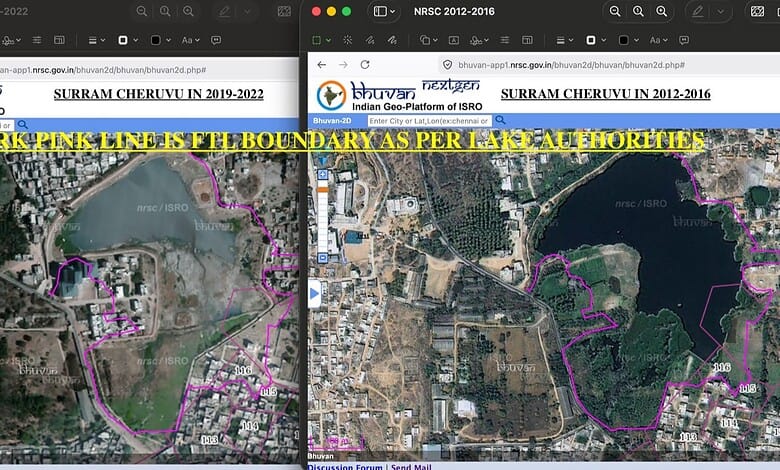Screen dimensions: 780x470
Task: Zoom to actual size in NRSC 2012-2016 window
Action: pos(638,11)
